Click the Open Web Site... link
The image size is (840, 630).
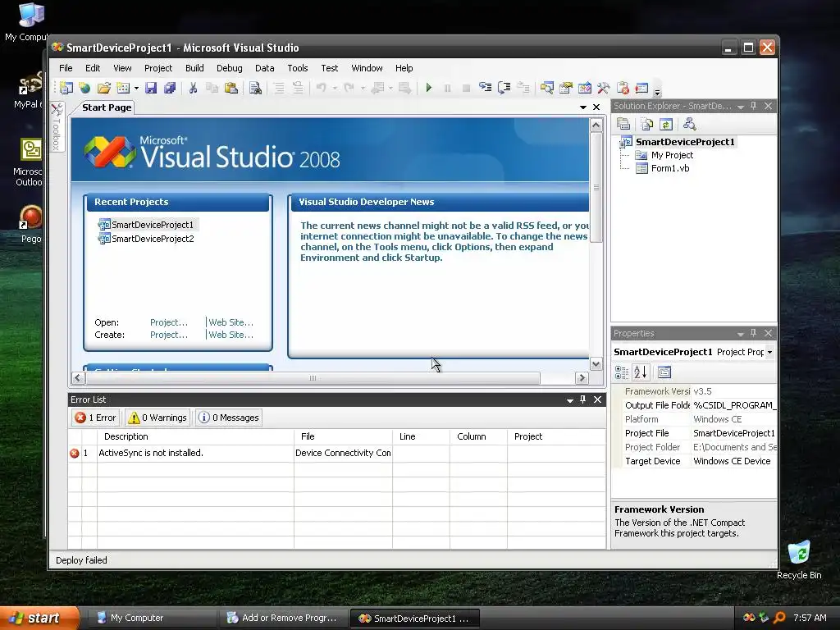231,322
